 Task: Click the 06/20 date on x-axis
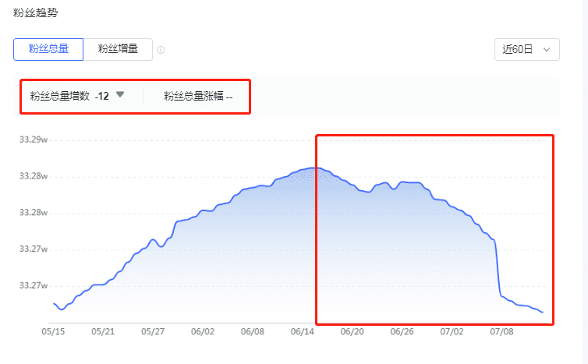pyautogui.click(x=352, y=332)
